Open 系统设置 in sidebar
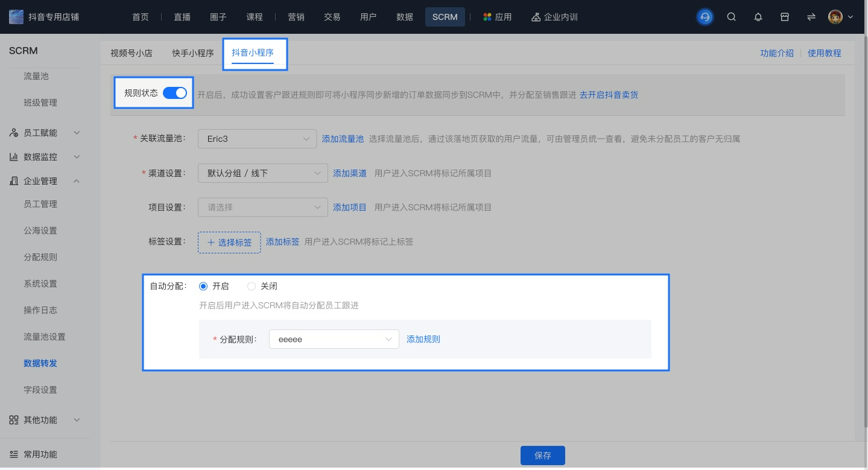Viewport: 868px width, 470px height. [x=40, y=284]
